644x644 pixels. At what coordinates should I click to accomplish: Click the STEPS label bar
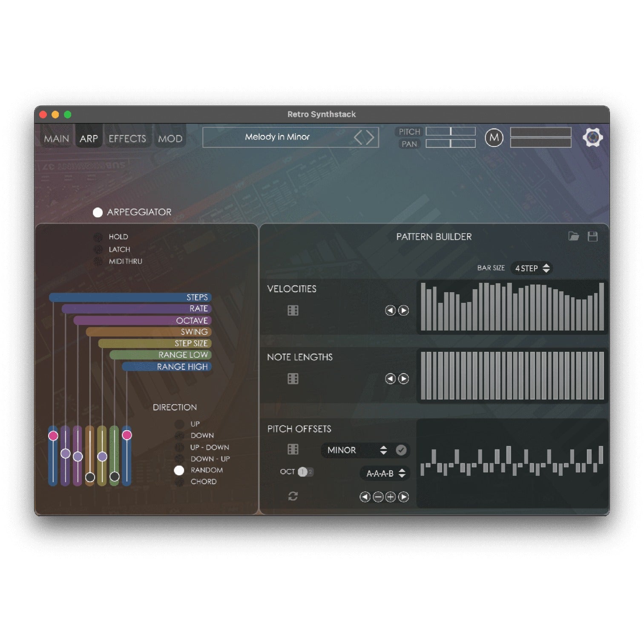(x=130, y=297)
